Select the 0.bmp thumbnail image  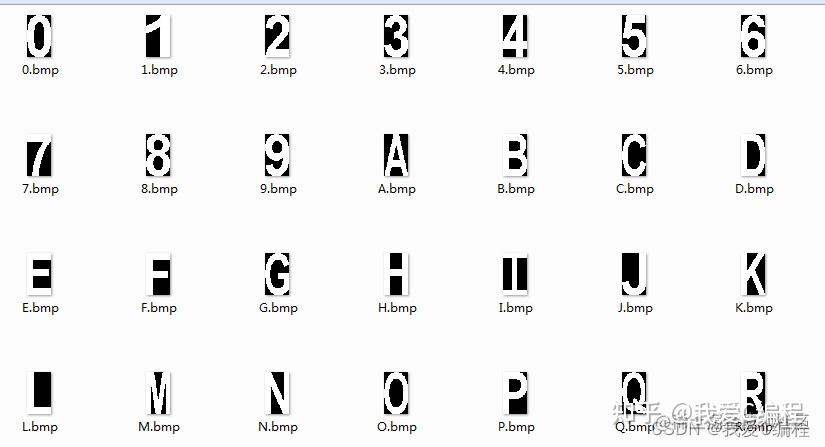39,36
